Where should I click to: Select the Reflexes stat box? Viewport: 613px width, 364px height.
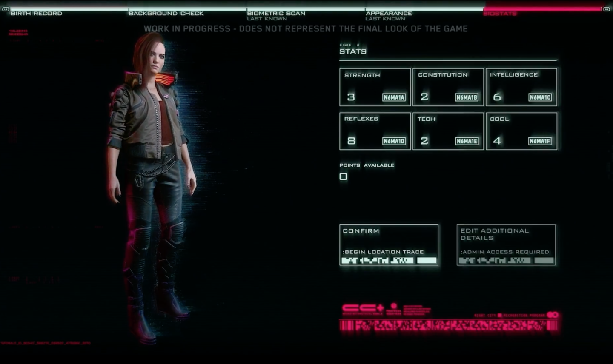[375, 131]
